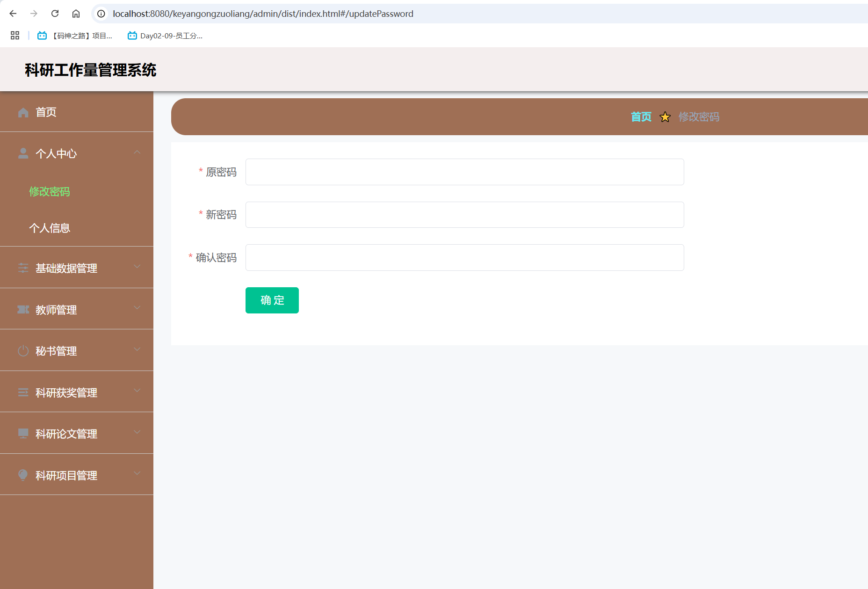Reload the page with the refresh icon
Viewport: 868px width, 589px height.
coord(55,14)
